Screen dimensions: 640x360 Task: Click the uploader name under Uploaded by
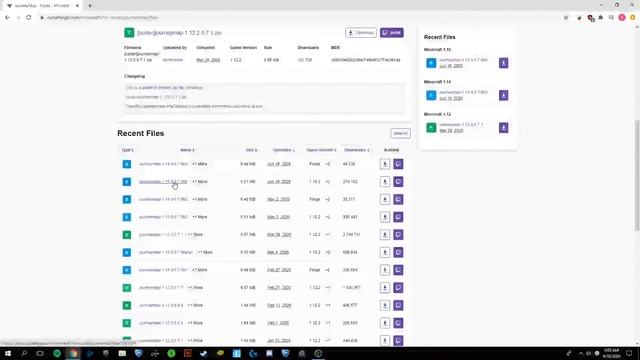(173, 60)
